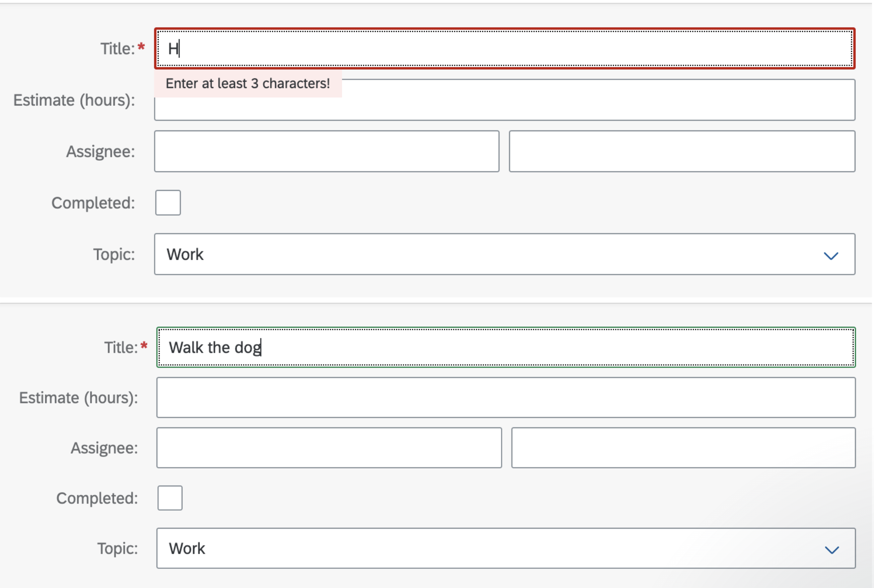Click Completed label in "Walk the dog" form
The height and width of the screenshot is (588, 874).
point(97,498)
